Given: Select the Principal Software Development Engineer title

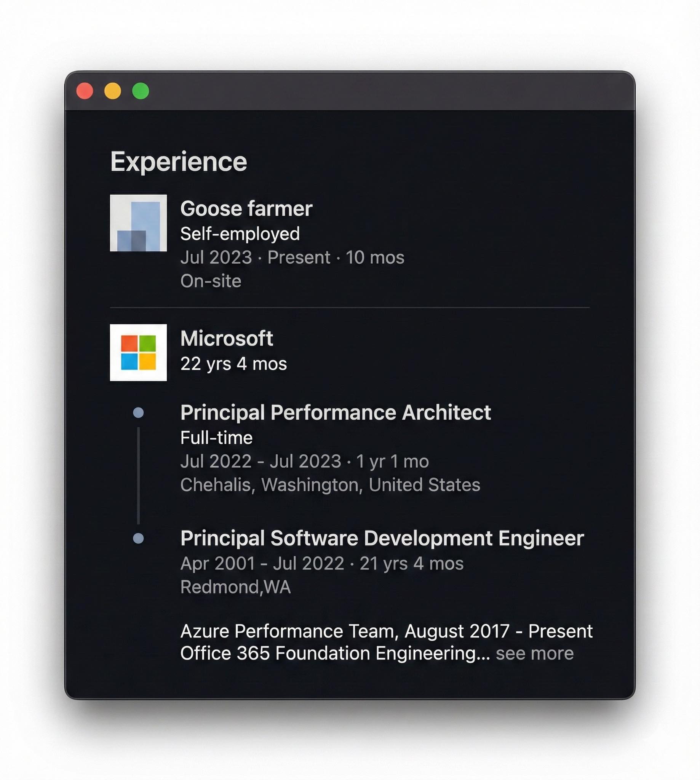Looking at the screenshot, I should (382, 538).
